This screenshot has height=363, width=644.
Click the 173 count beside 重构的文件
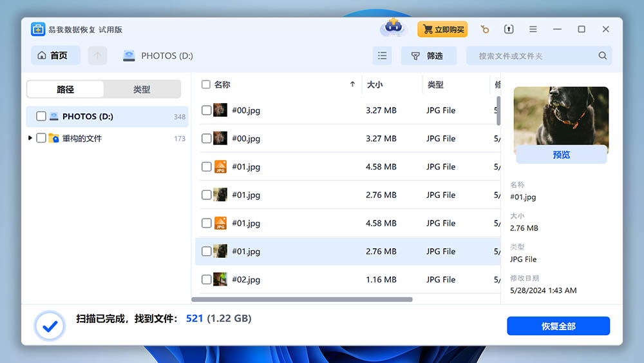180,139
